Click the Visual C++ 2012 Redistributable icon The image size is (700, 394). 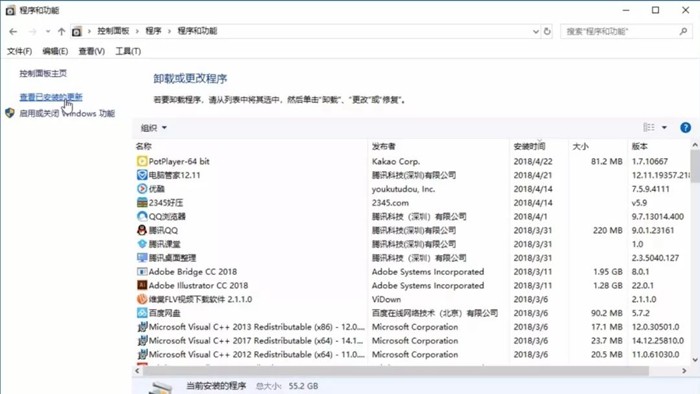142,355
